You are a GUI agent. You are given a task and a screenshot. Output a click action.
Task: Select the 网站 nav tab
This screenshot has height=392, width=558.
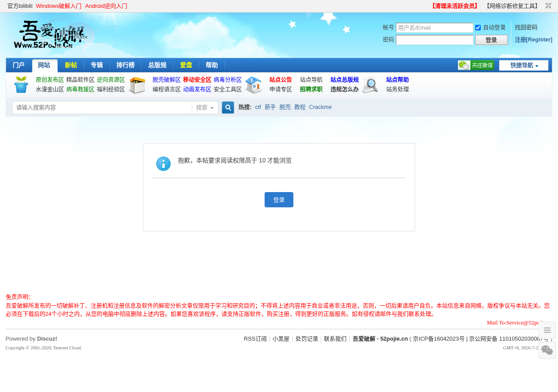[44, 66]
